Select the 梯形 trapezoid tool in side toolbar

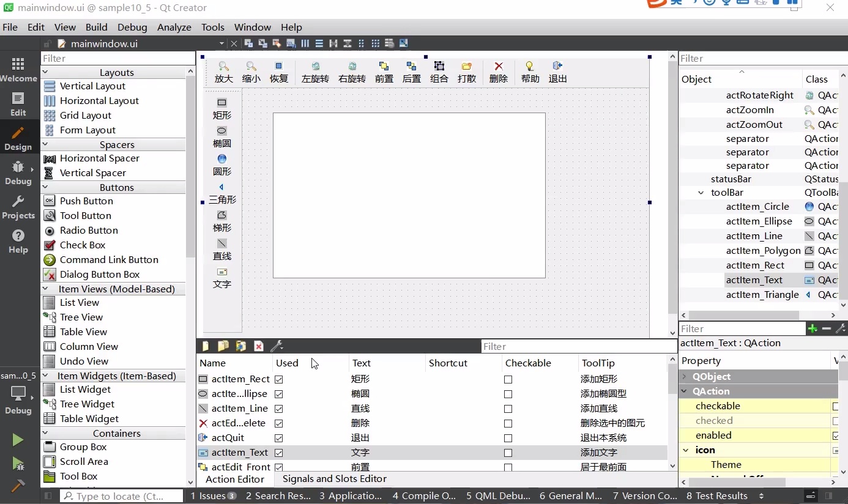[x=222, y=221]
